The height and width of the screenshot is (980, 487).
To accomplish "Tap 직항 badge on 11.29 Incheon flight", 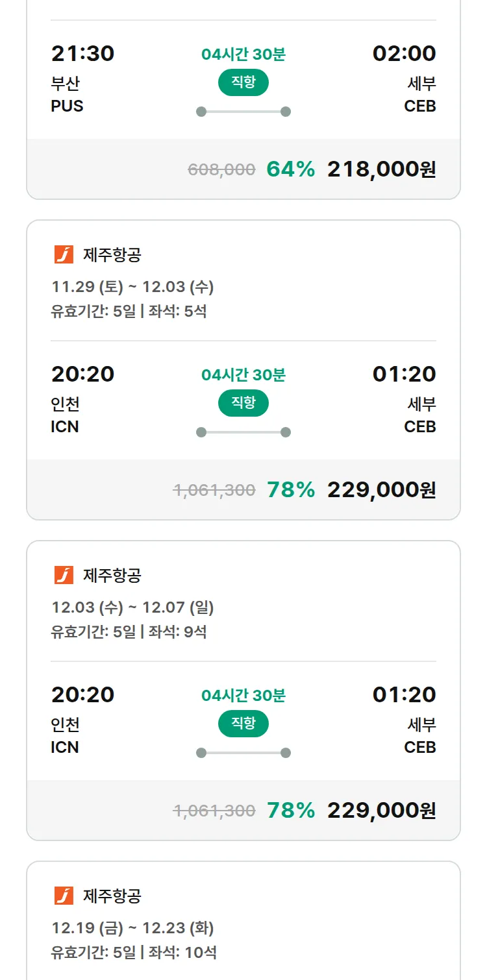I will pos(243,403).
